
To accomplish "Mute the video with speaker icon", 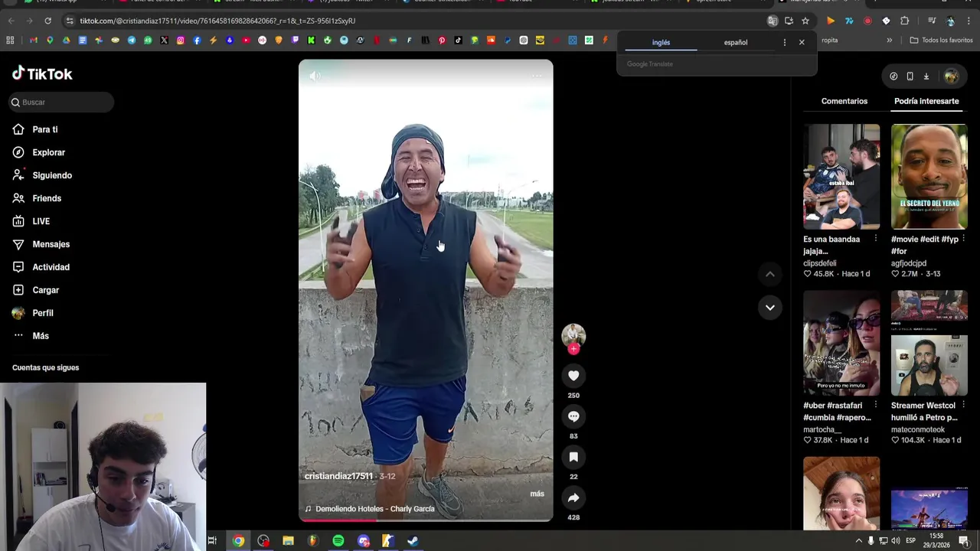I will point(315,76).
